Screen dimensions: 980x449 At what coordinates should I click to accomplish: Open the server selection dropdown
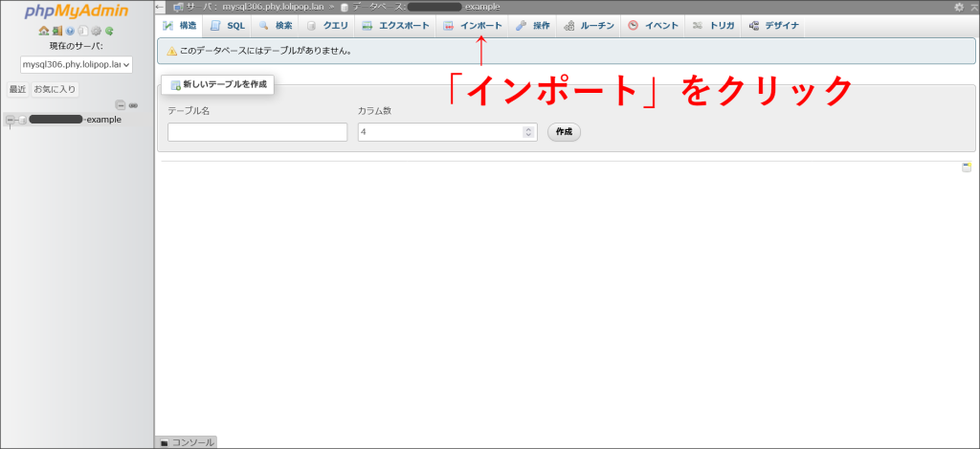coord(77,64)
